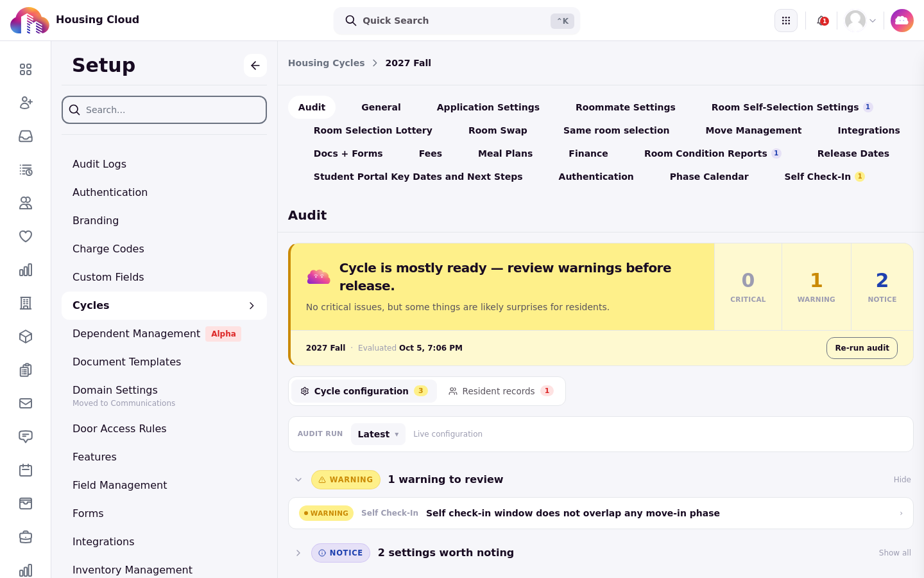Click the Housing Cloud logo
The height and width of the screenshot is (578, 924).
[x=30, y=21]
